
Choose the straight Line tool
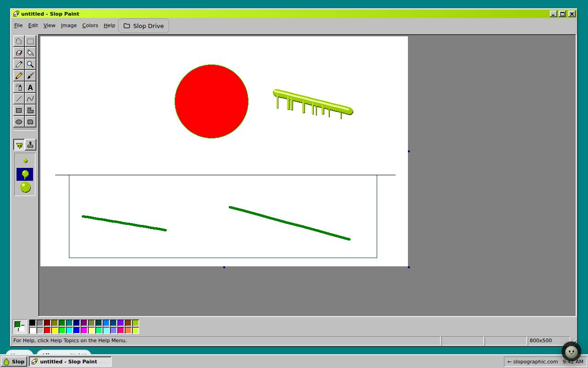(19, 99)
